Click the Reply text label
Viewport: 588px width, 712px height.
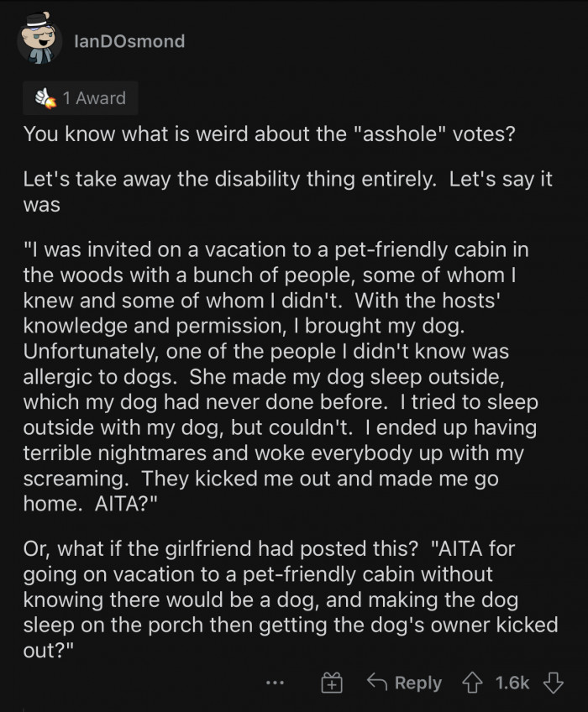pos(418,683)
